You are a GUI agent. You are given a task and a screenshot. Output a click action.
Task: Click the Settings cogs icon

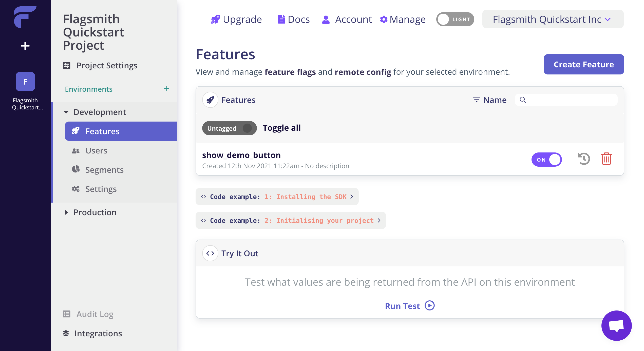(76, 189)
